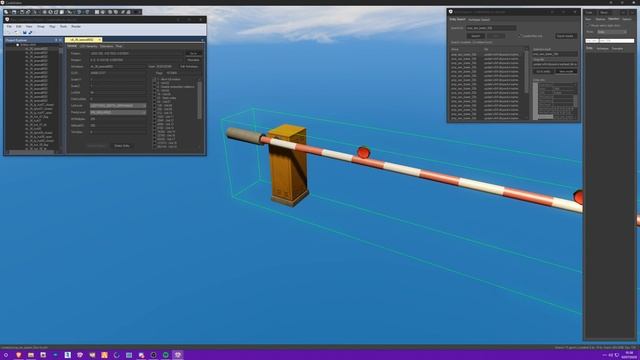Click the Archetype name input field
This screenshot has width=640, height=360.
[x=118, y=67]
